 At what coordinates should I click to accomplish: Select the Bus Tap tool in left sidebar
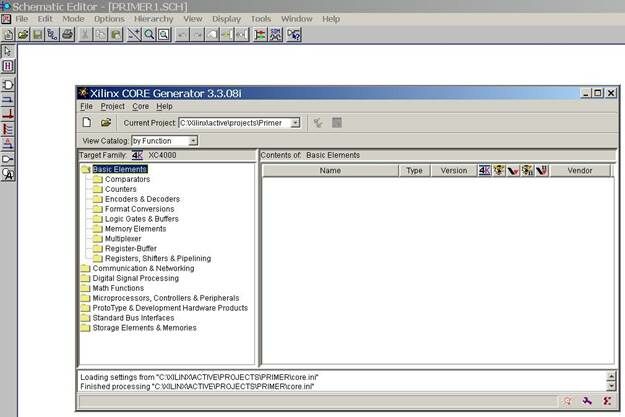[x=8, y=129]
